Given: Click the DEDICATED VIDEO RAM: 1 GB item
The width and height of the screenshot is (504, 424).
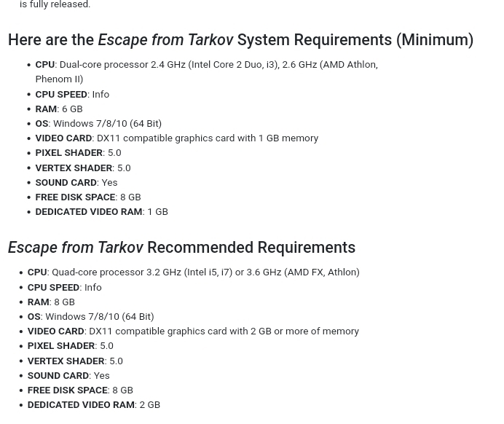Looking at the screenshot, I should click(x=101, y=212).
